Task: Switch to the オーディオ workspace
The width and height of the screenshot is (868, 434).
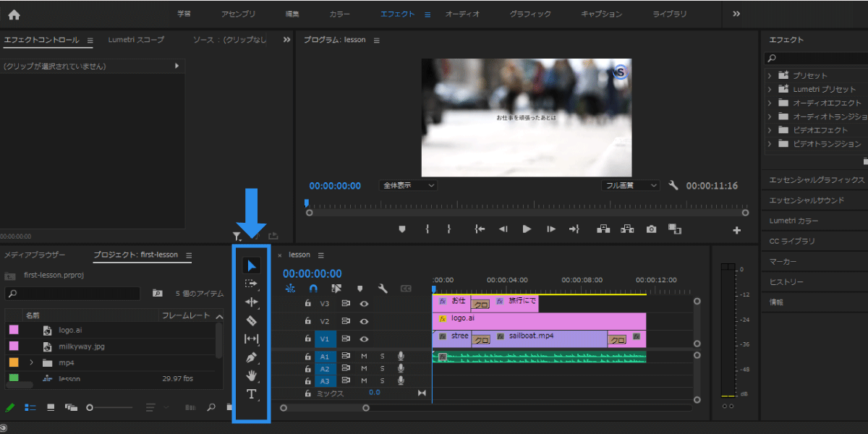Action: (x=462, y=14)
